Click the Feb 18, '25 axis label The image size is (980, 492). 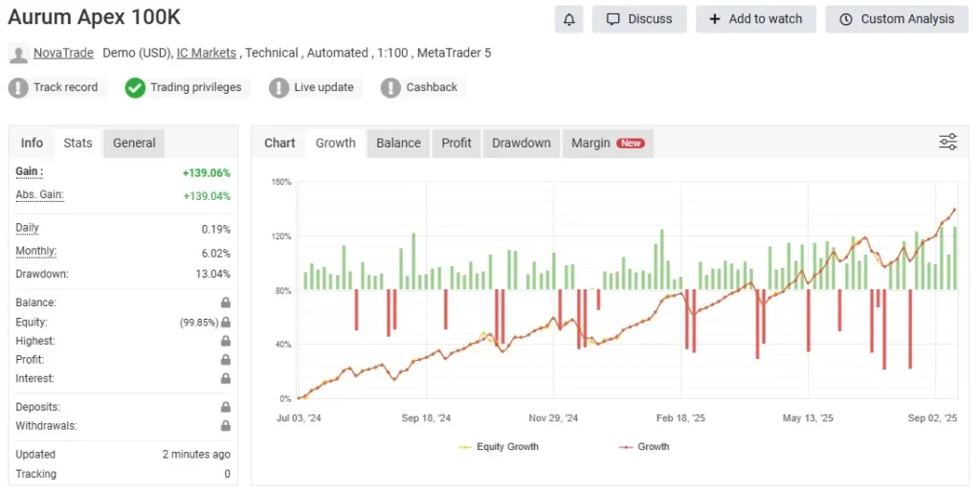click(x=680, y=417)
